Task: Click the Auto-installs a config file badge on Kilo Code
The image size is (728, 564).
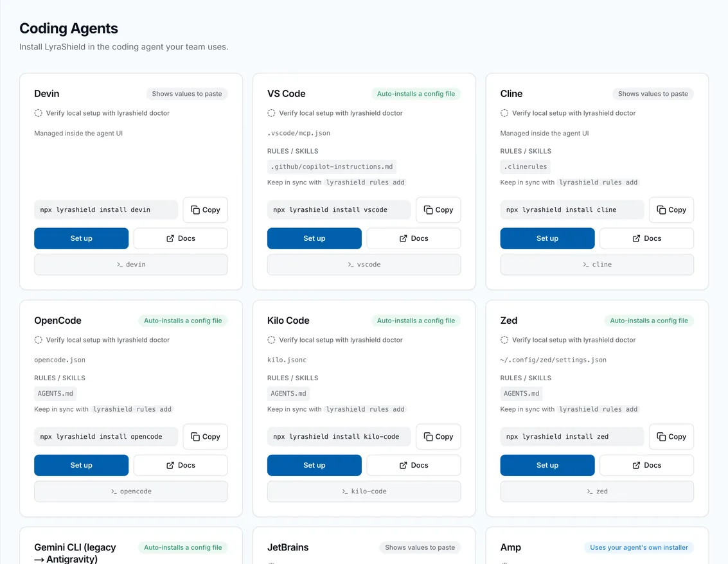Action: click(416, 321)
